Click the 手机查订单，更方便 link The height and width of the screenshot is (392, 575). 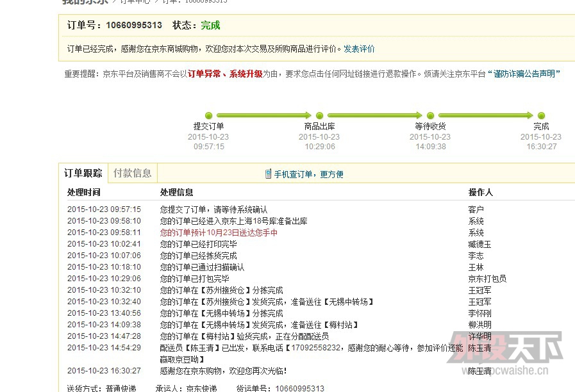(x=309, y=174)
